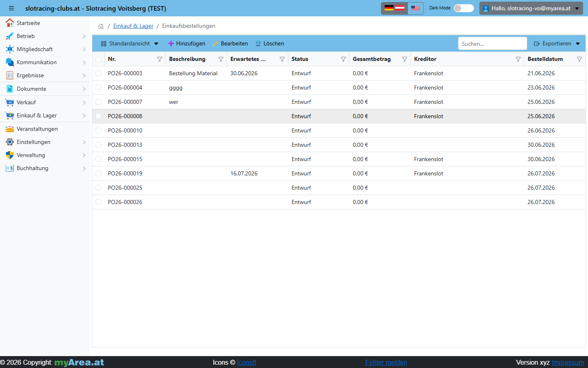Click the home breadcrumb icon
Screen dimensions: 588x368
101,26
